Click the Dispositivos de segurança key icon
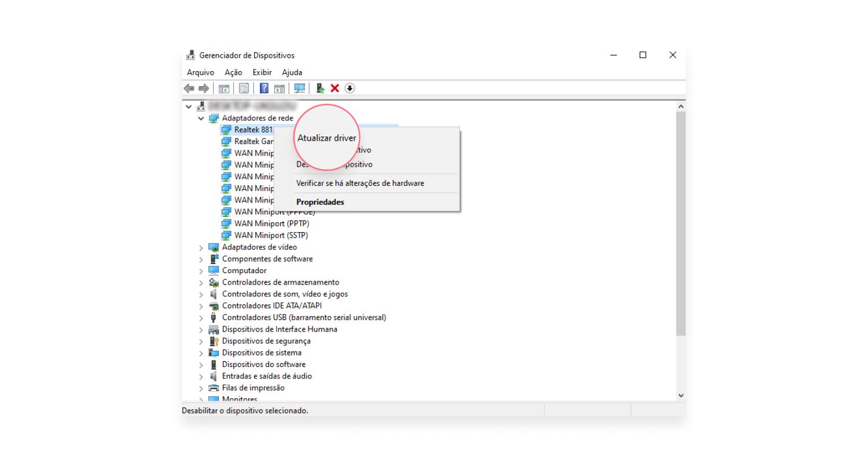 pyautogui.click(x=214, y=341)
